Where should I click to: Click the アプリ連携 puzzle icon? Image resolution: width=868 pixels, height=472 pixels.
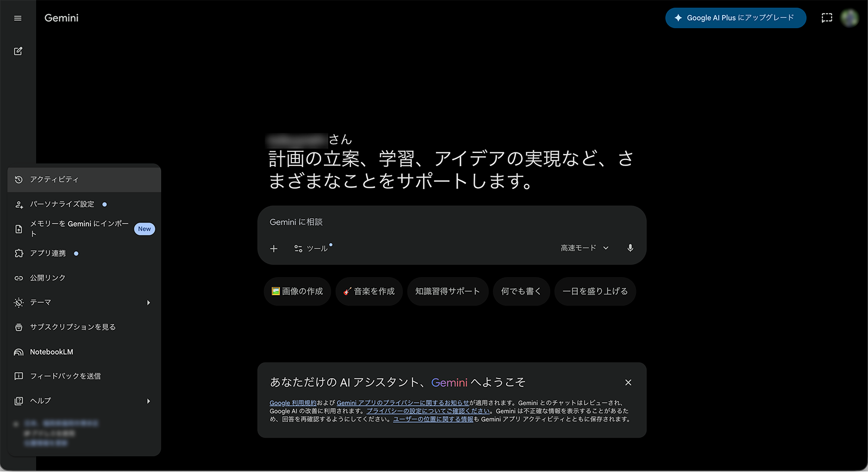pos(19,253)
